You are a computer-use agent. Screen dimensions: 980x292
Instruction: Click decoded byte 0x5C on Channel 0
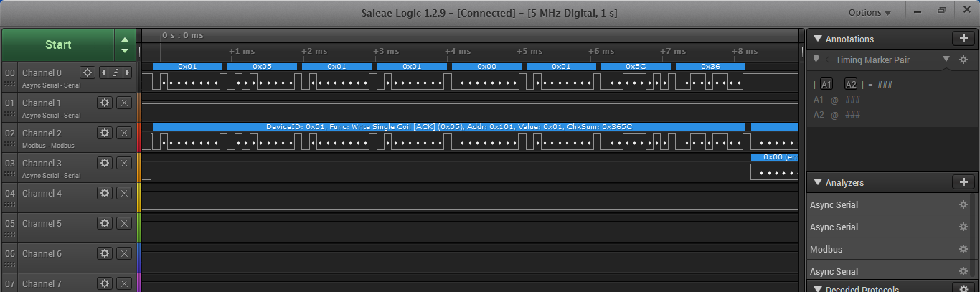pos(636,66)
